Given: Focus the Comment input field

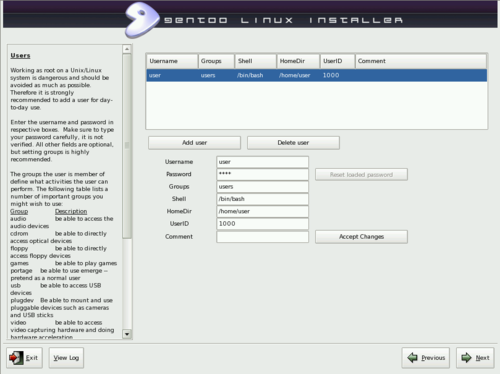Looking at the screenshot, I should [262, 237].
